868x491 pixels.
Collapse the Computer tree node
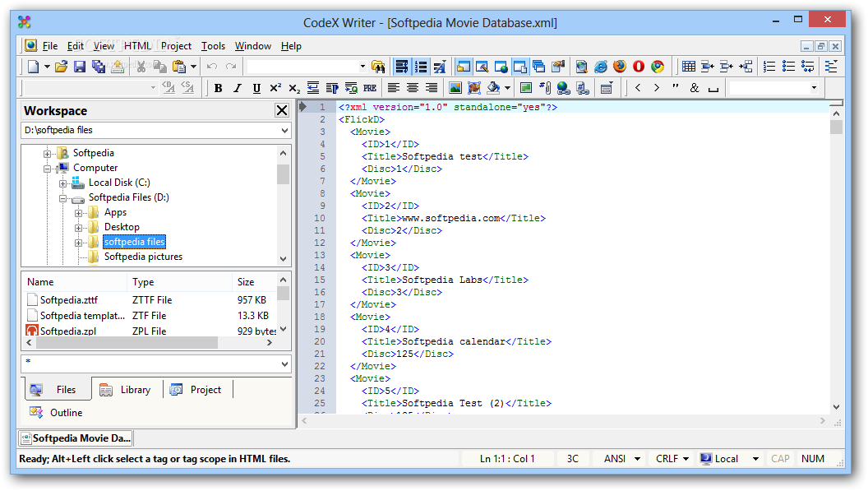pyautogui.click(x=47, y=169)
